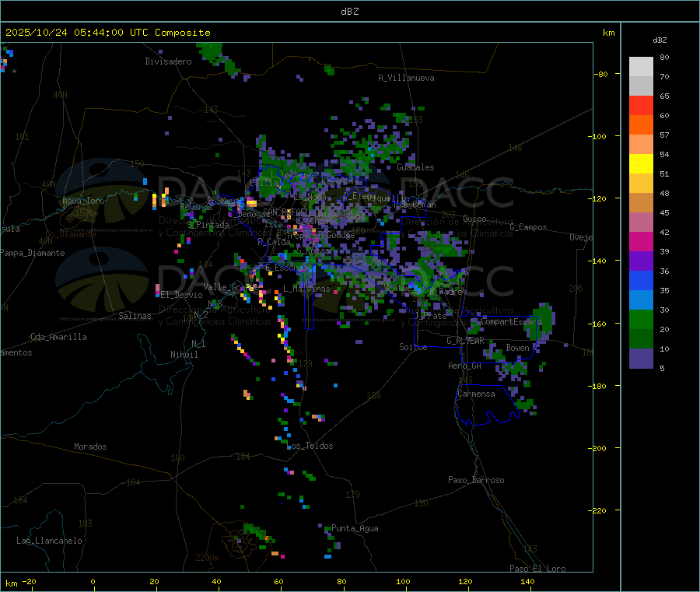Click the El_Desvio location label
The width and height of the screenshot is (700, 592).
[181, 295]
